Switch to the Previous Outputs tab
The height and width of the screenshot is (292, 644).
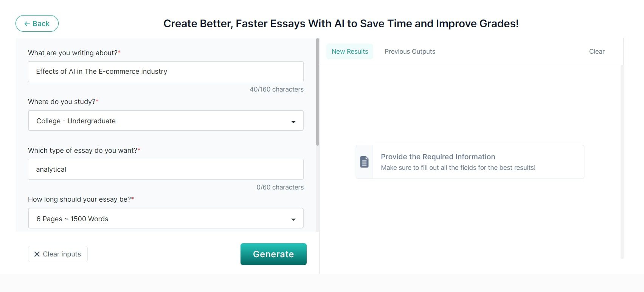click(410, 51)
